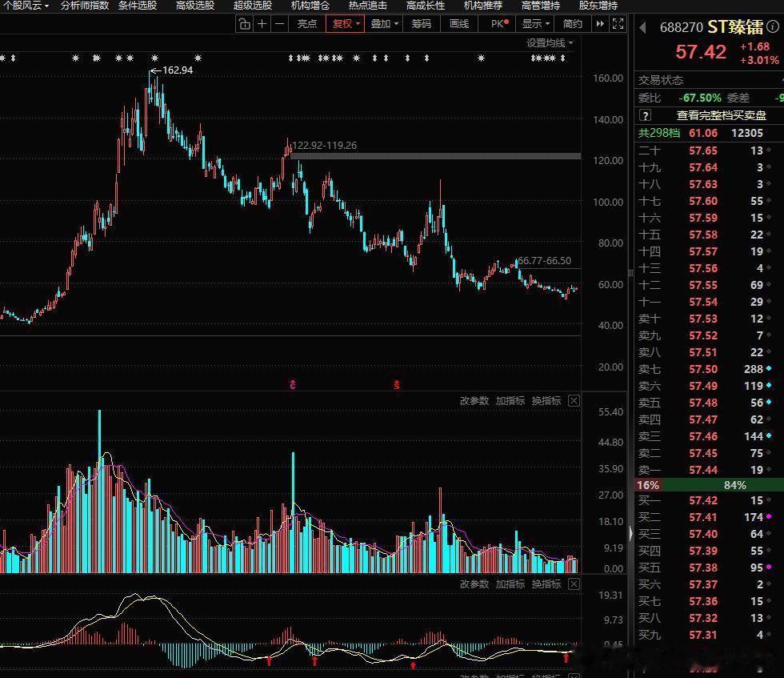This screenshot has width=784, height=678.
Task: Click the 卖一 57.44 order row
Action: tap(709, 470)
